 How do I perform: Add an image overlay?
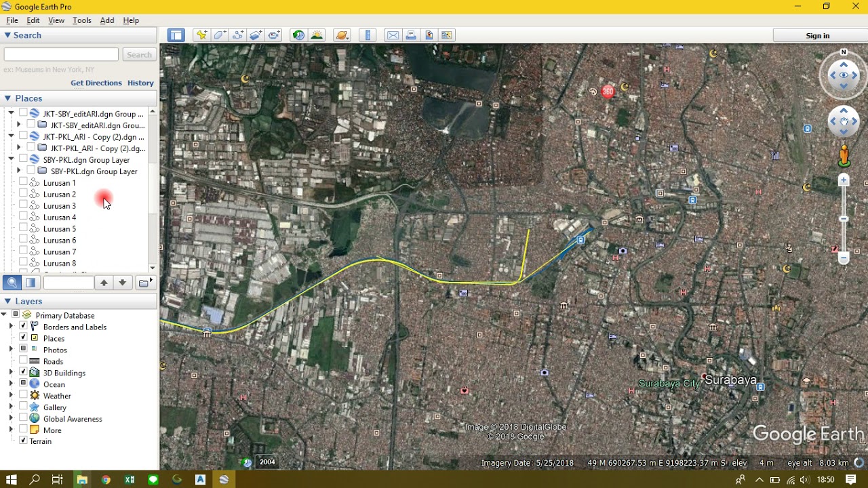click(x=256, y=35)
